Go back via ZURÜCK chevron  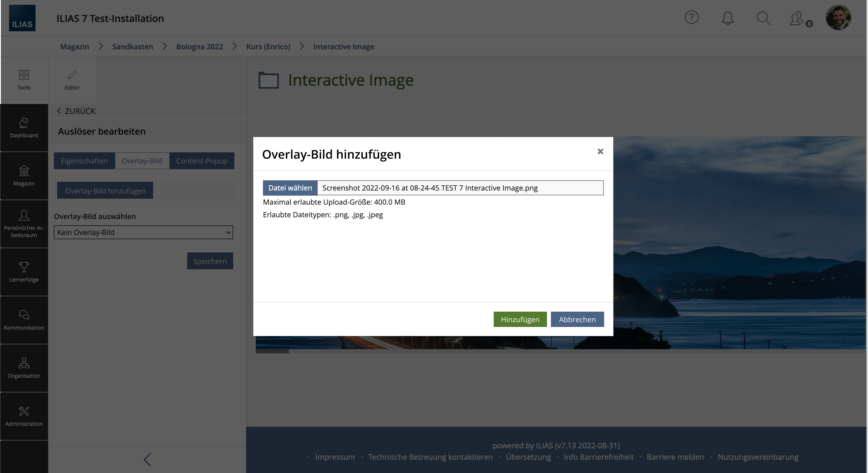point(76,111)
